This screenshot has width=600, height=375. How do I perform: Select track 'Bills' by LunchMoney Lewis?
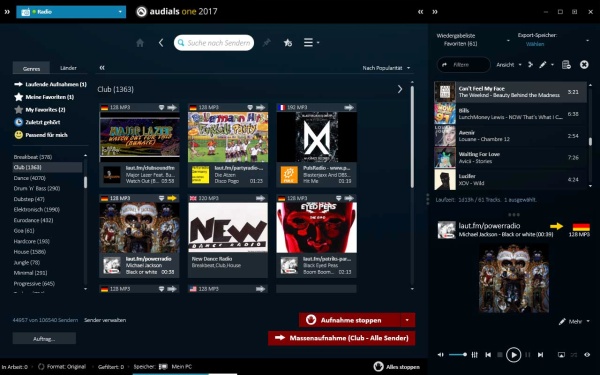(x=510, y=114)
